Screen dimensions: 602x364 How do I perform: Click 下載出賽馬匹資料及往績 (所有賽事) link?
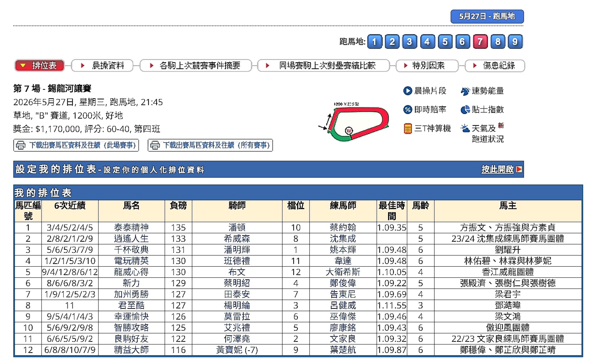point(210,145)
